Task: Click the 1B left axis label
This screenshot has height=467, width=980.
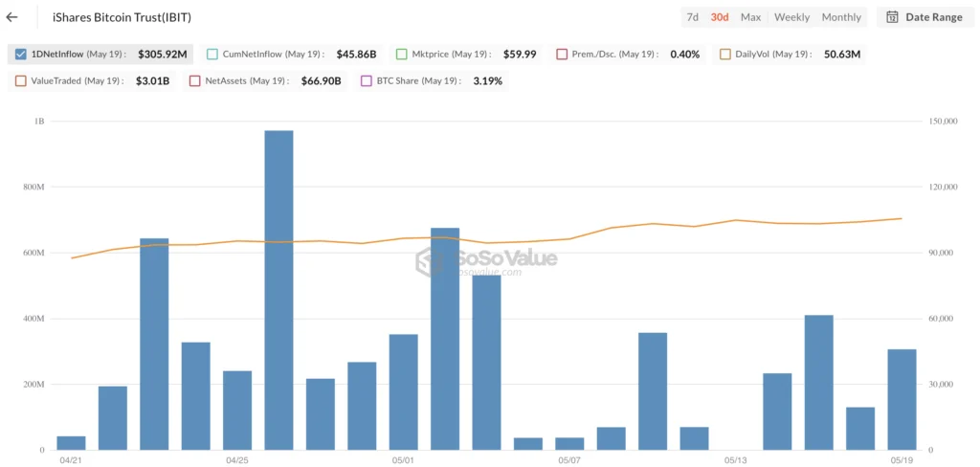Action: 38,122
